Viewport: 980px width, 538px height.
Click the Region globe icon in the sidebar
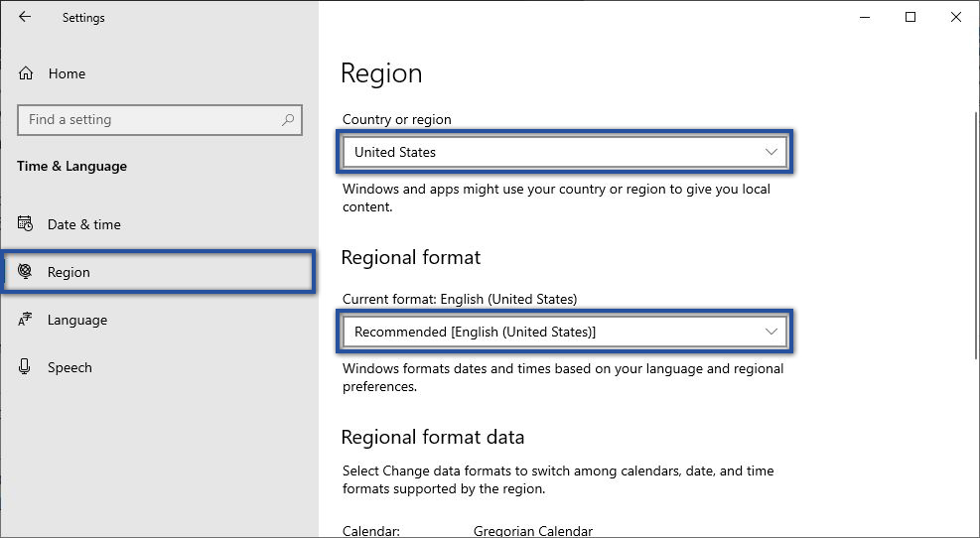click(x=26, y=272)
